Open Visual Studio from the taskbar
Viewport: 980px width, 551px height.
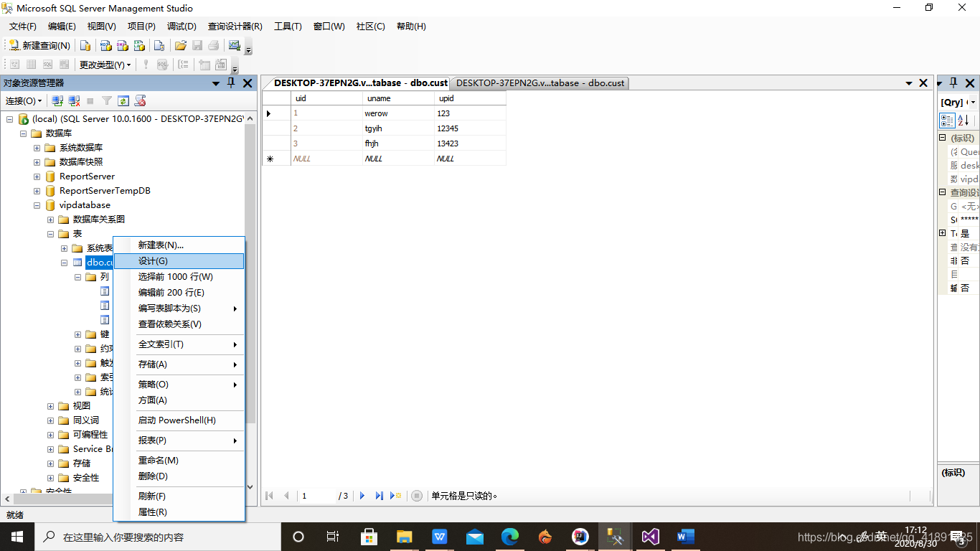[650, 537]
